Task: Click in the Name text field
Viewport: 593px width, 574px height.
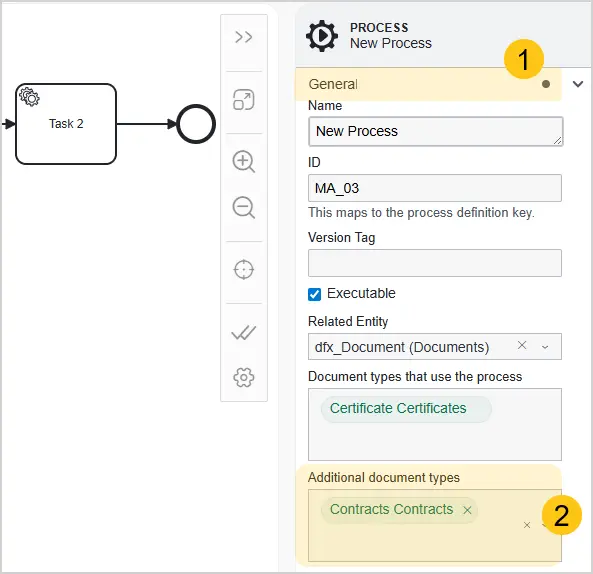Action: point(436,131)
